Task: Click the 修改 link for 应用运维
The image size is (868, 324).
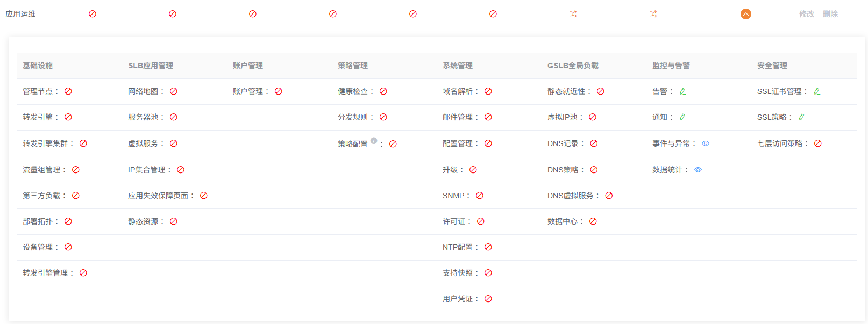Action: [806, 14]
